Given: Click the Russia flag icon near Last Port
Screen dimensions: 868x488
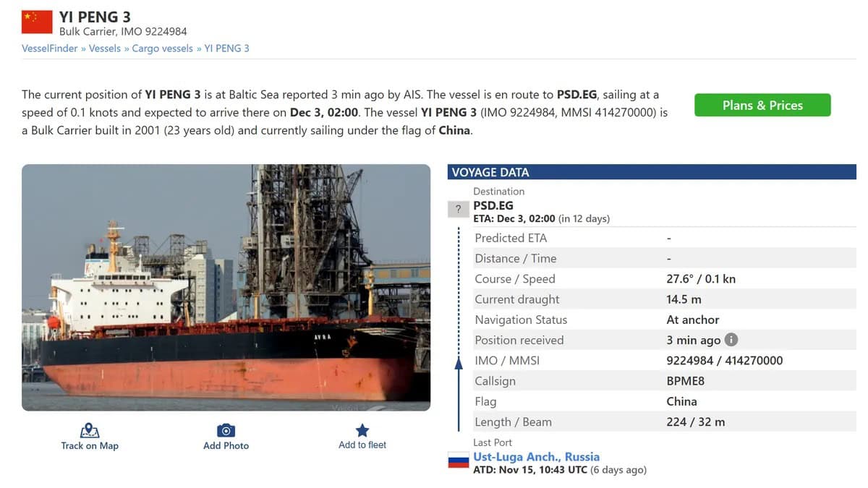Looking at the screenshot, I should tap(459, 461).
